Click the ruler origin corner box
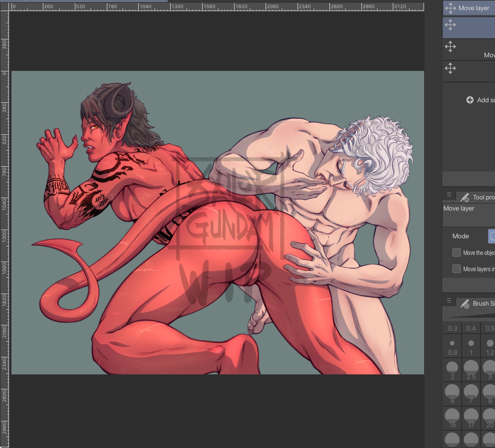 click(5, 7)
